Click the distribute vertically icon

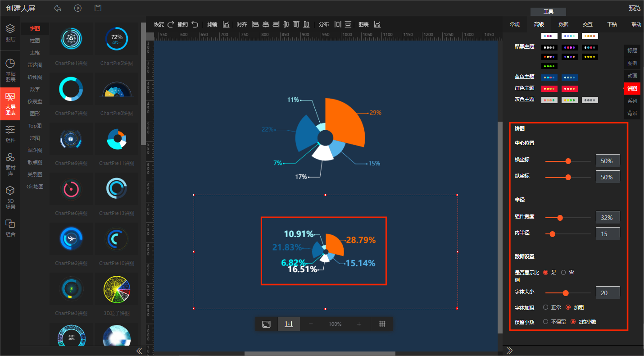click(x=348, y=24)
